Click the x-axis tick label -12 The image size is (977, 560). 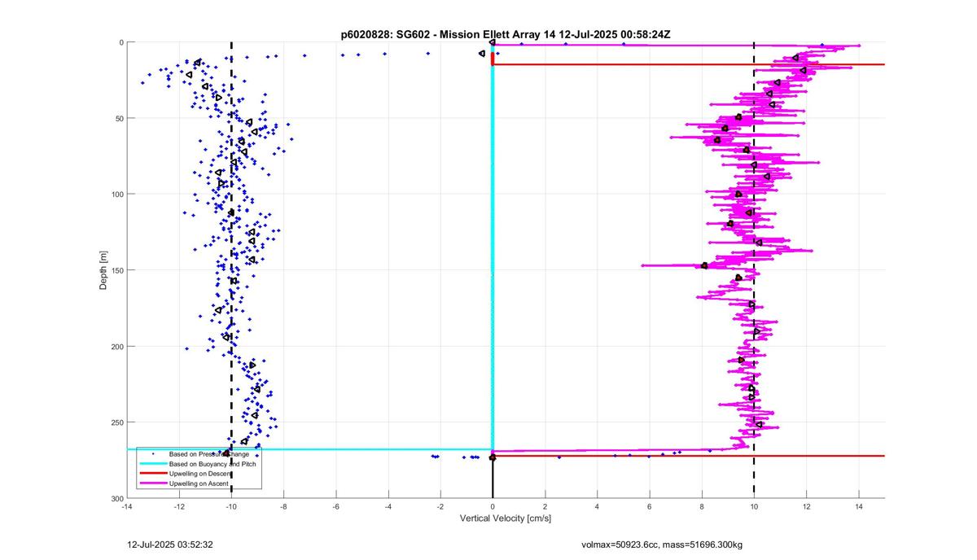pos(179,506)
